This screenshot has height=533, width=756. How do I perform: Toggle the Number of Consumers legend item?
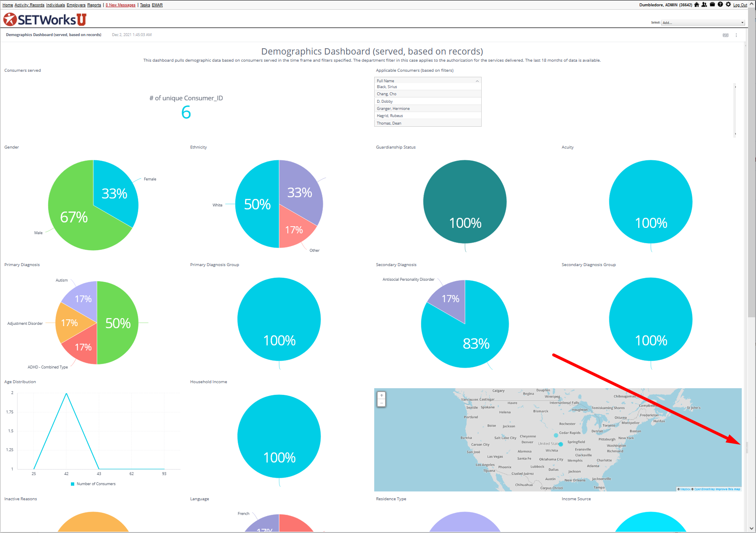tap(93, 484)
